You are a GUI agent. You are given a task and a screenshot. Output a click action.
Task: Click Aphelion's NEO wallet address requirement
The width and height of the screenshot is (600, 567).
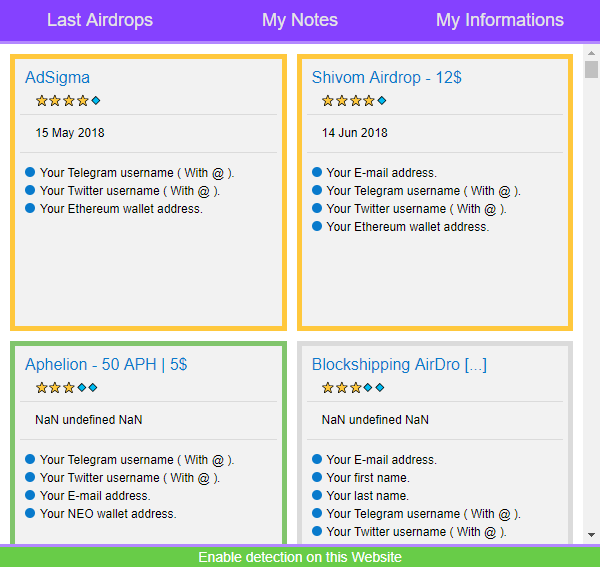click(101, 513)
